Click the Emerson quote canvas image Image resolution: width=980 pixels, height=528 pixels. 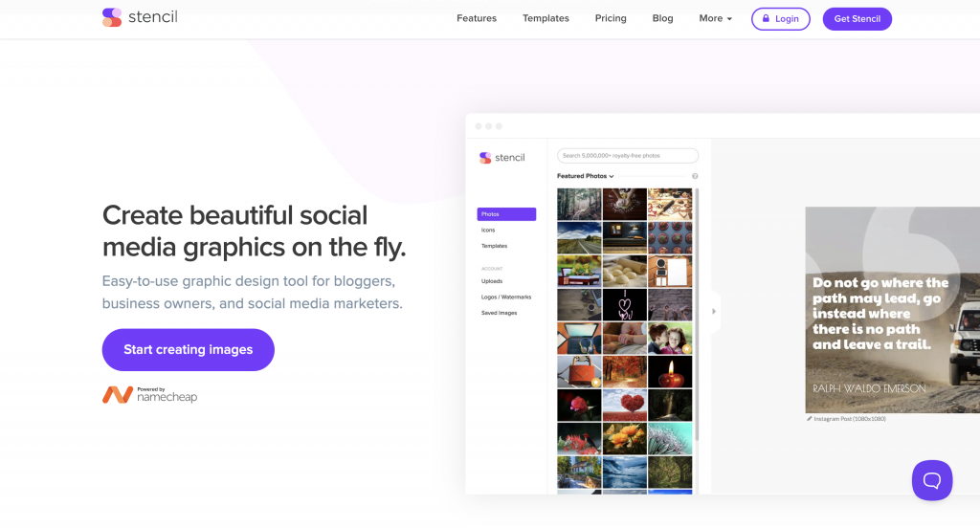[893, 310]
